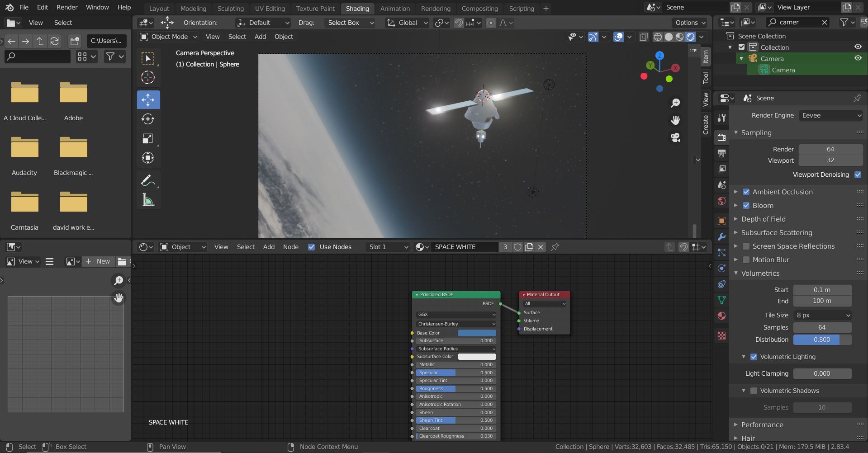Open the Render menu
The image size is (868, 453).
tap(67, 7)
